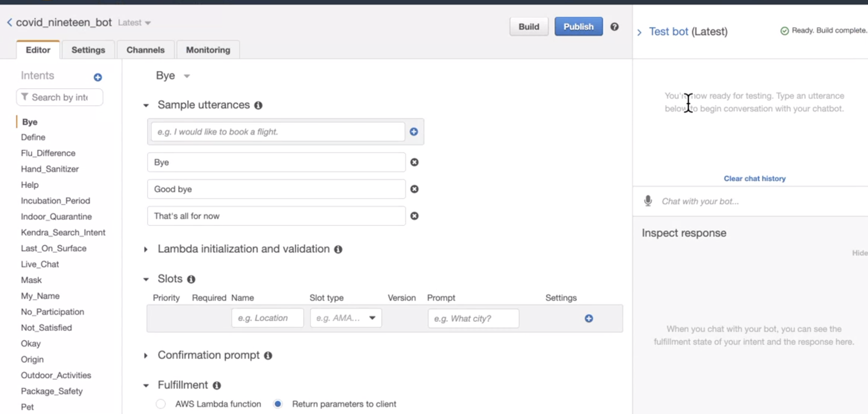Open the Latest version dropdown
This screenshot has height=414, width=868.
(134, 23)
